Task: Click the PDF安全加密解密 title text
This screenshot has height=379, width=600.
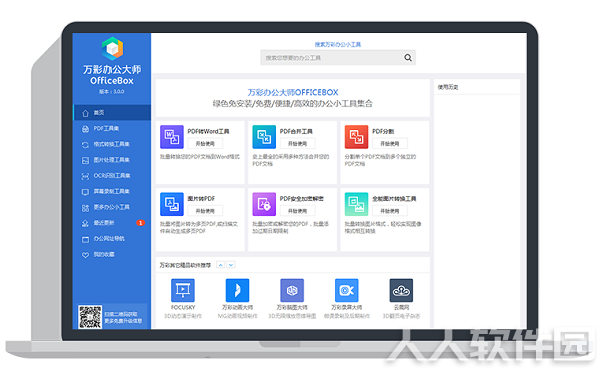Action: [x=302, y=199]
